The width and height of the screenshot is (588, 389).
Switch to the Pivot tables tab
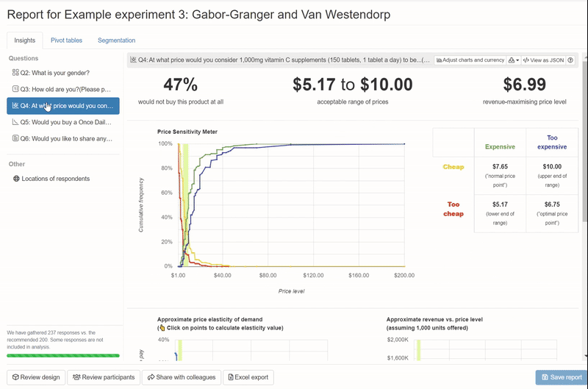coord(66,40)
